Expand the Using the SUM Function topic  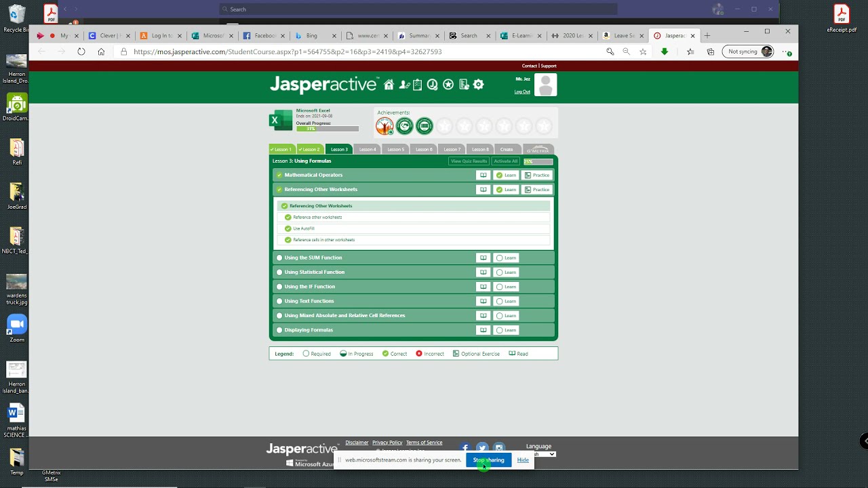pyautogui.click(x=414, y=258)
